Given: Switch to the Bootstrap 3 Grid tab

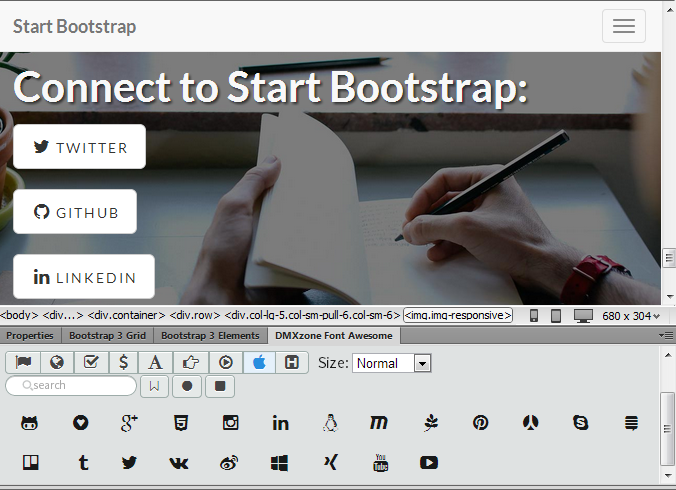Looking at the screenshot, I should point(107,336).
